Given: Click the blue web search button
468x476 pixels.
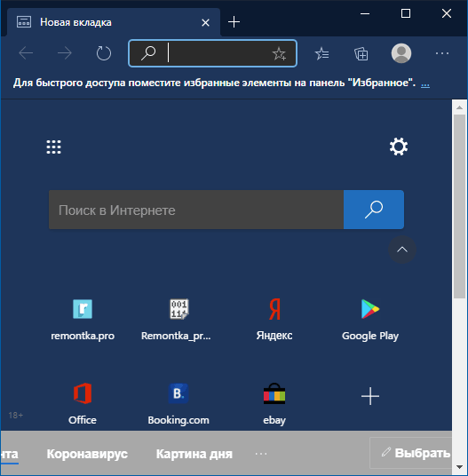Looking at the screenshot, I should (374, 210).
